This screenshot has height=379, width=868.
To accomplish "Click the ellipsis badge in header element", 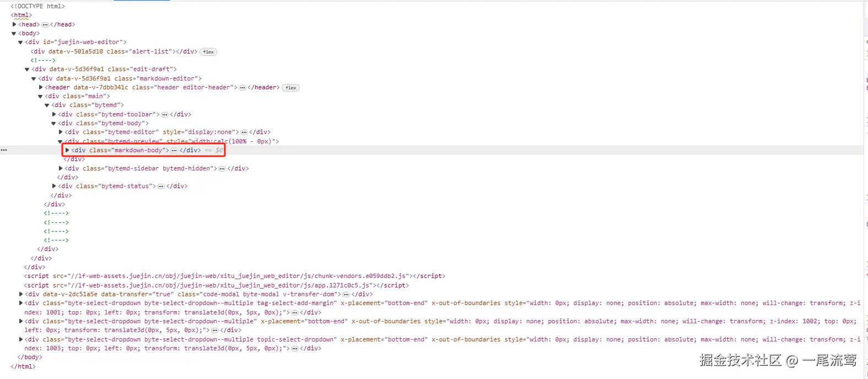I will (x=242, y=88).
